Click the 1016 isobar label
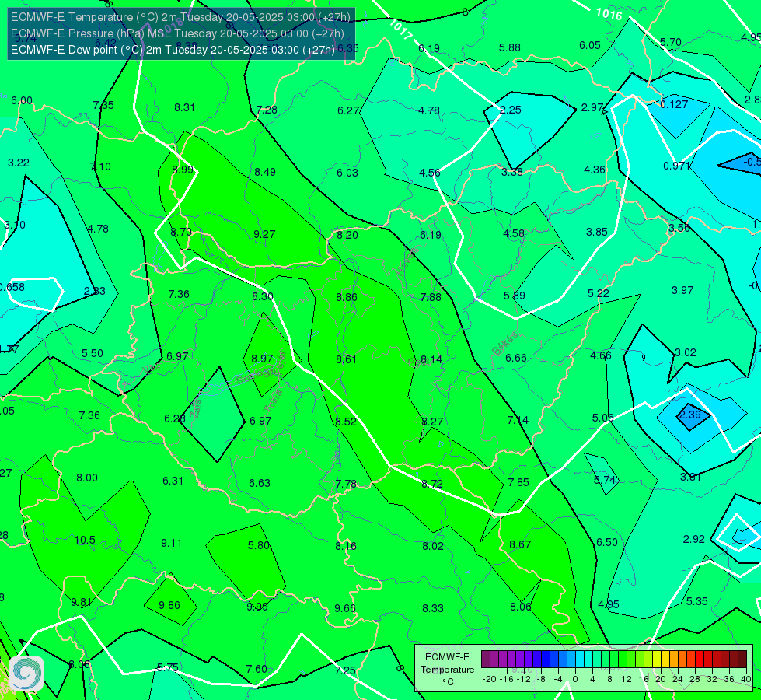761x700 pixels. coord(609,14)
